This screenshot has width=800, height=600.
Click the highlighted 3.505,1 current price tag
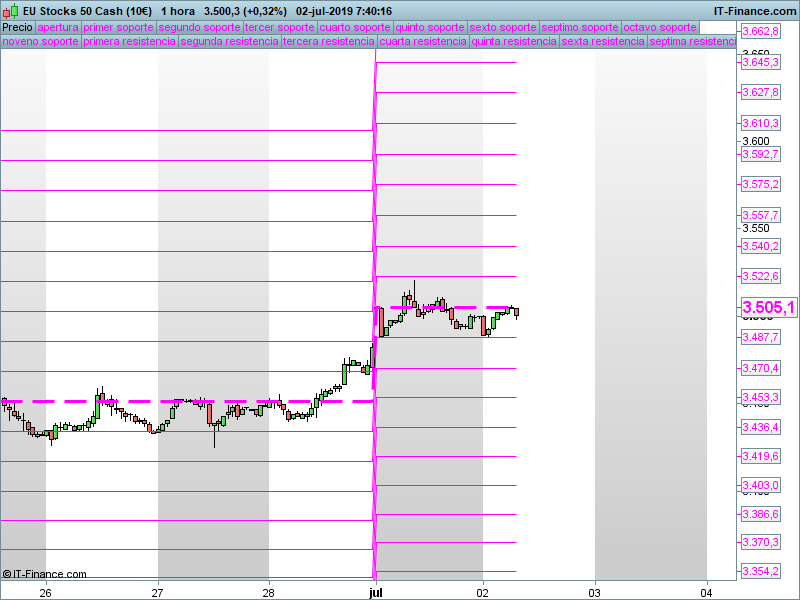point(768,308)
